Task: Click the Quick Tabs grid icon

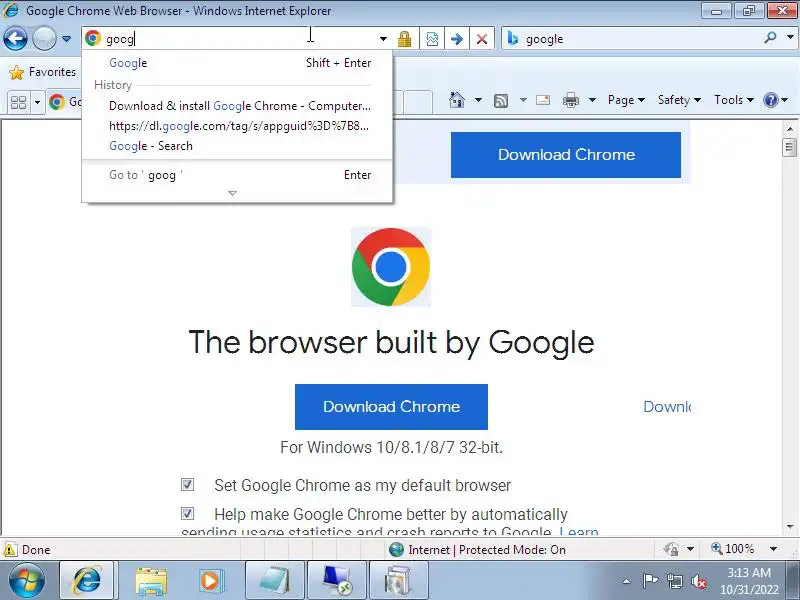Action: (18, 102)
